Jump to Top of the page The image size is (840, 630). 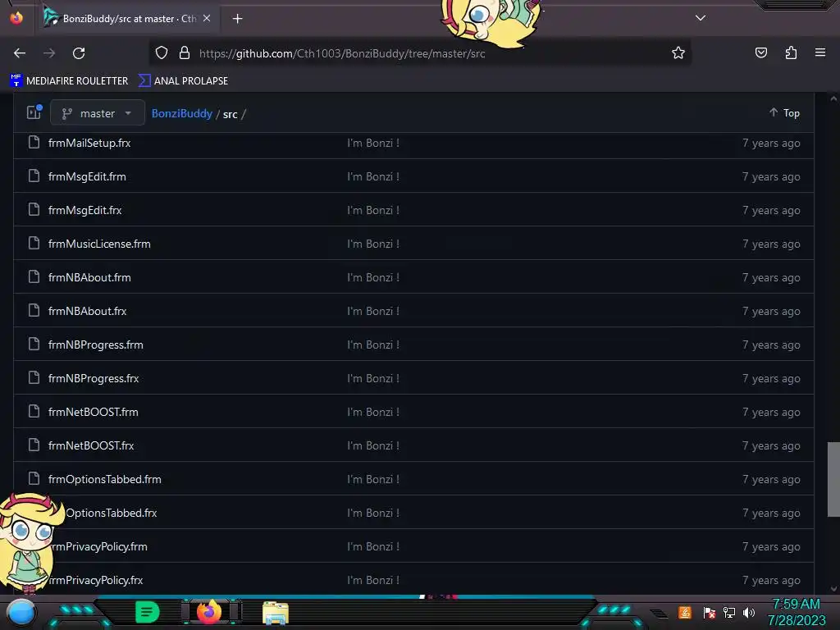(784, 113)
